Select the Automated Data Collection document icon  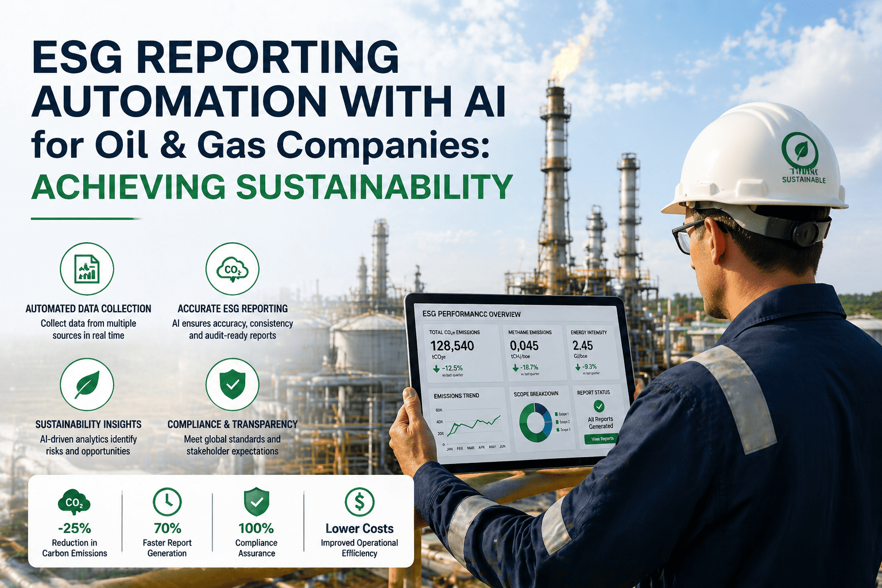tap(87, 268)
